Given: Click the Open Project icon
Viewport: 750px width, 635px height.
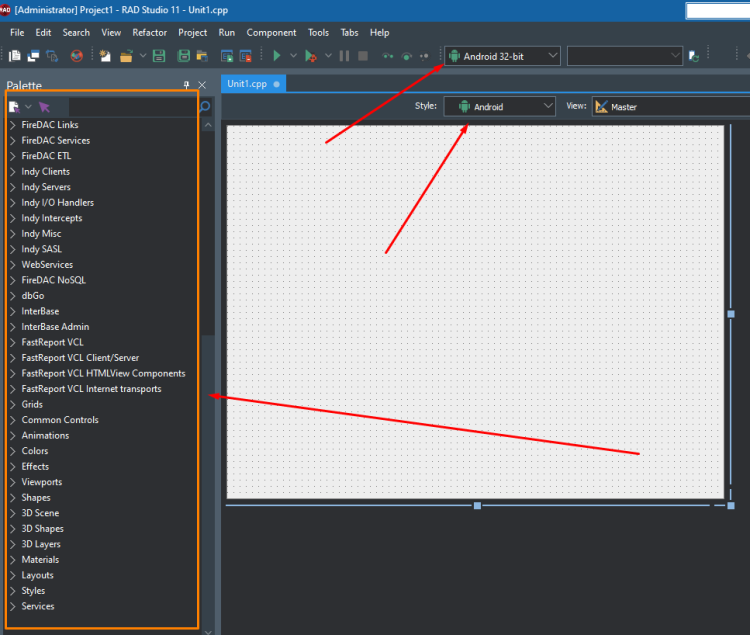Looking at the screenshot, I should click(202, 56).
